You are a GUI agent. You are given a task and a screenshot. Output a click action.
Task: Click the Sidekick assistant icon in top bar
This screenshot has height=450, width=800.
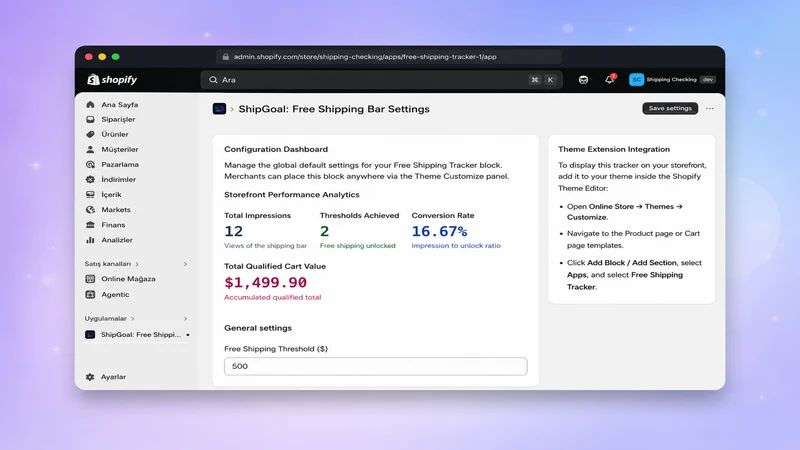tap(583, 80)
